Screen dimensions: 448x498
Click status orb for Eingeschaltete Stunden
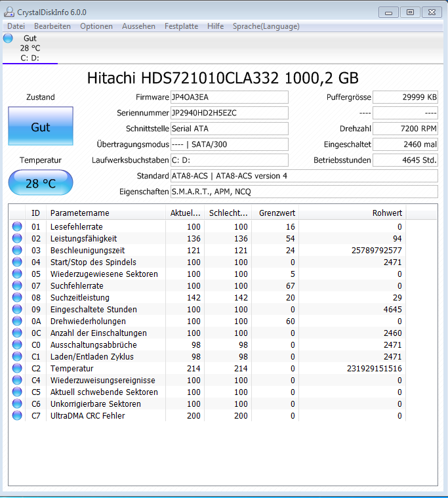point(17,309)
